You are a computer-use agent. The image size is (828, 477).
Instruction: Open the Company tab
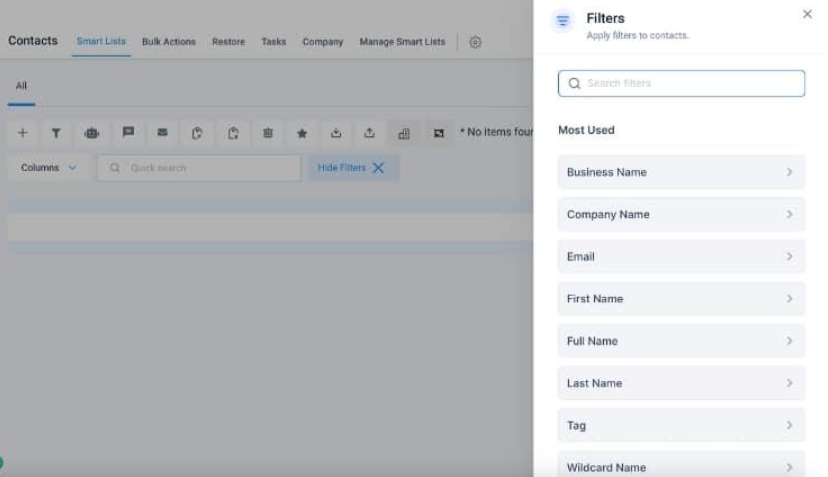[323, 41]
